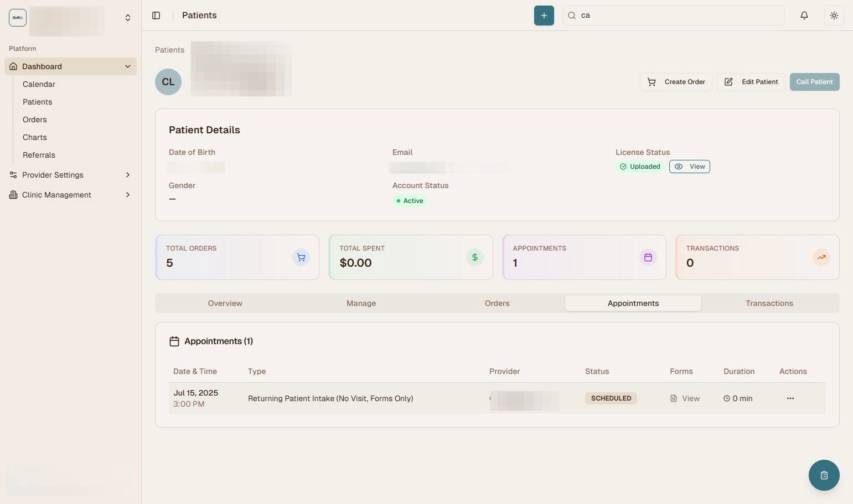Image resolution: width=853 pixels, height=504 pixels.
Task: Open Orders in the sidebar
Action: pos(35,119)
